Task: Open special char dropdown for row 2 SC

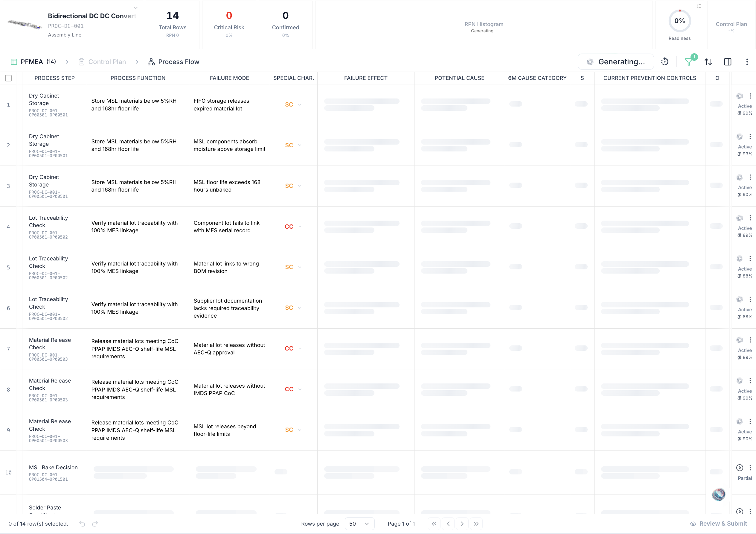Action: [300, 145]
